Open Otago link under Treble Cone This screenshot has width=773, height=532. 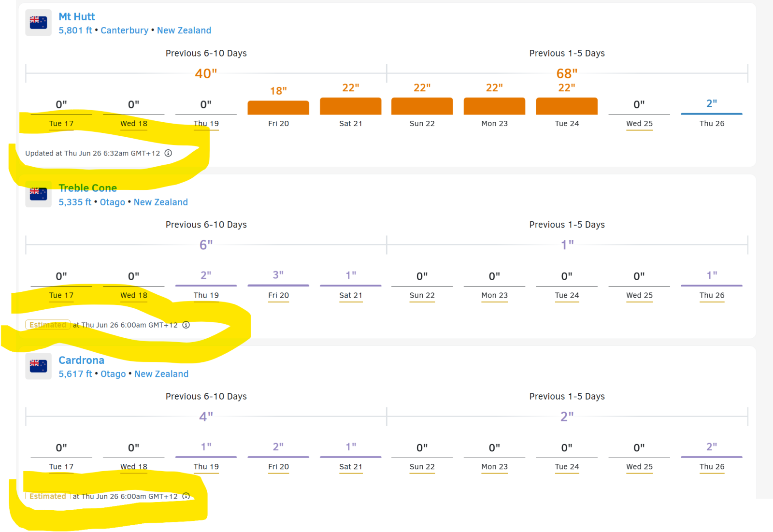click(113, 202)
